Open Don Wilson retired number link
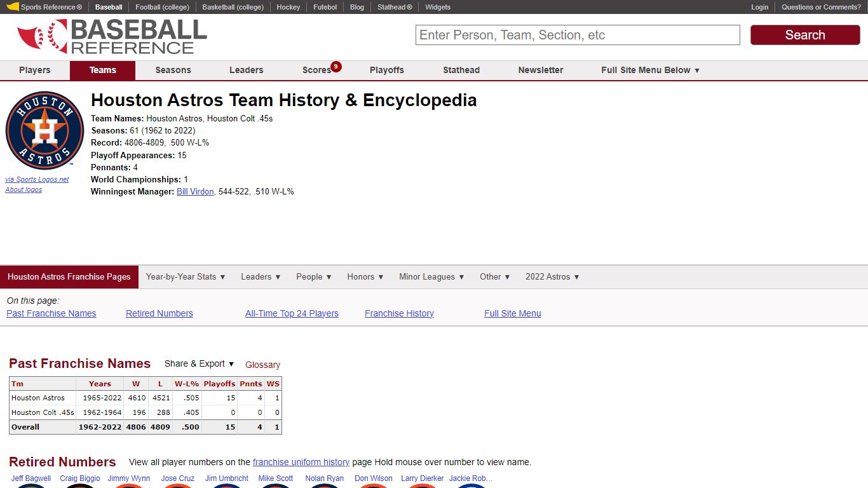This screenshot has width=868, height=488. (x=374, y=478)
